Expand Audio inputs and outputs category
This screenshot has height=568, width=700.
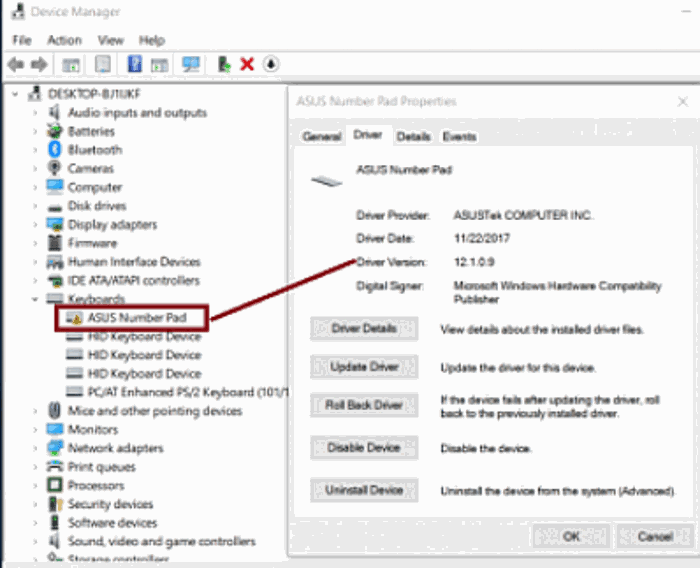[35, 113]
